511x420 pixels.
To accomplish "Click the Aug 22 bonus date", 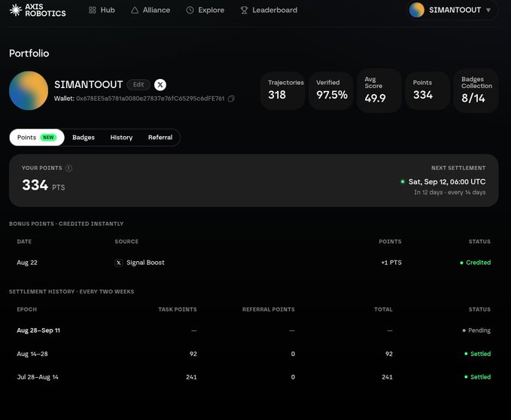I will [x=27, y=263].
